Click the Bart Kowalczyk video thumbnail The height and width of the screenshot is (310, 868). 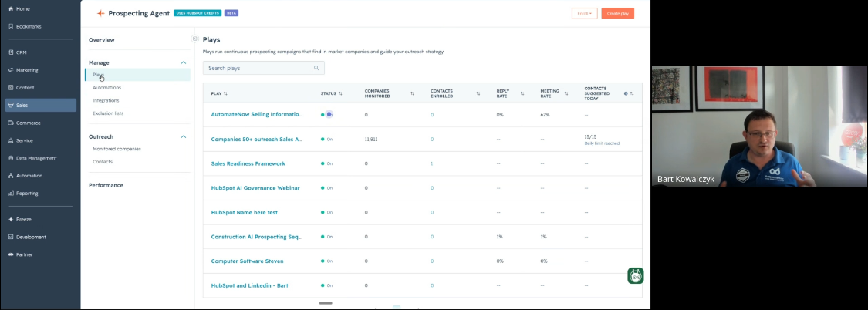pos(759,126)
